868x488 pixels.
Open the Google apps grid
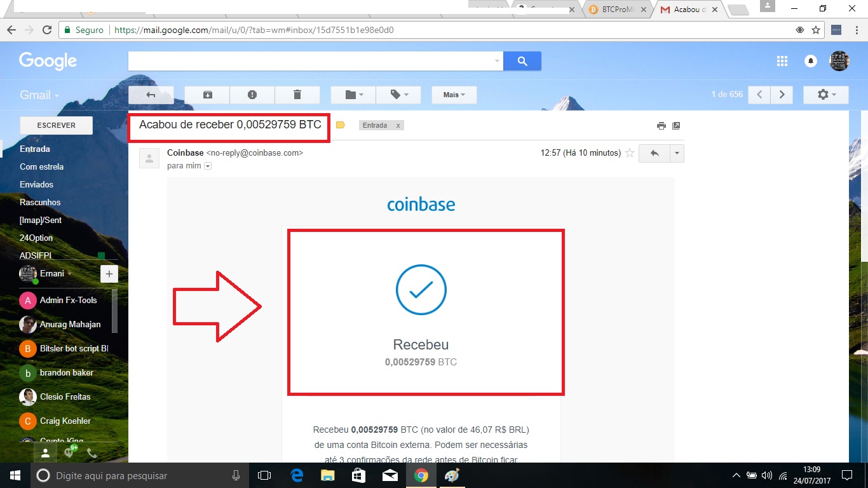point(782,61)
